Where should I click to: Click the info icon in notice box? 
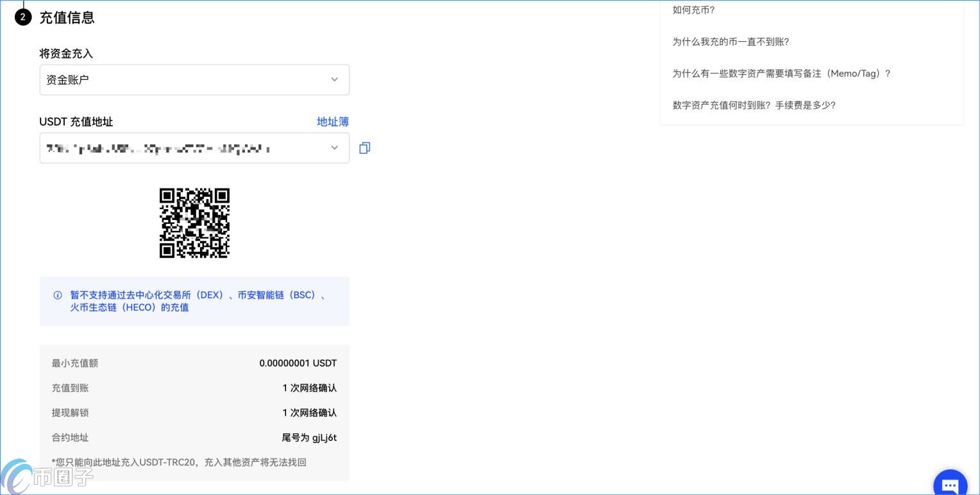click(x=58, y=296)
